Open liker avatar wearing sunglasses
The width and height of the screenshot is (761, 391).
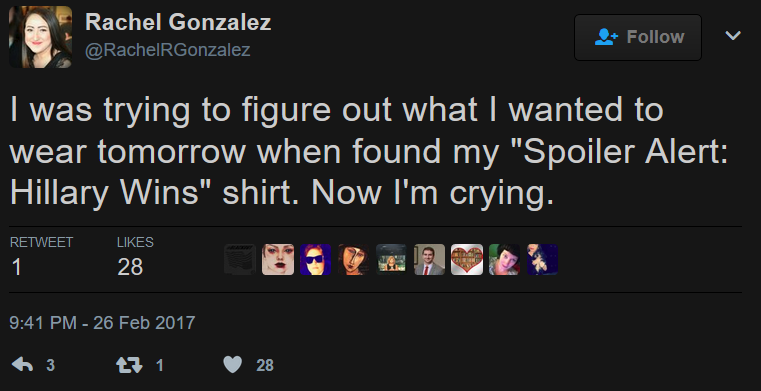(315, 260)
